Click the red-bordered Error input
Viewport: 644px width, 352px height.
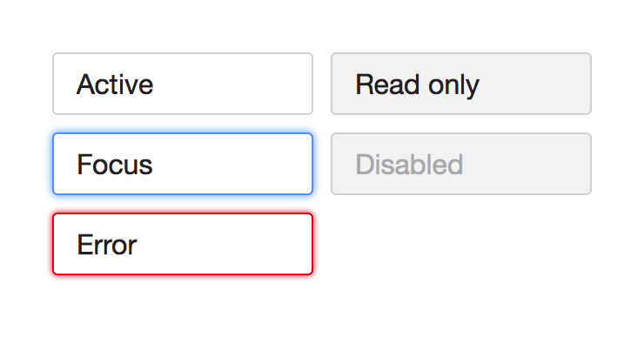(183, 244)
